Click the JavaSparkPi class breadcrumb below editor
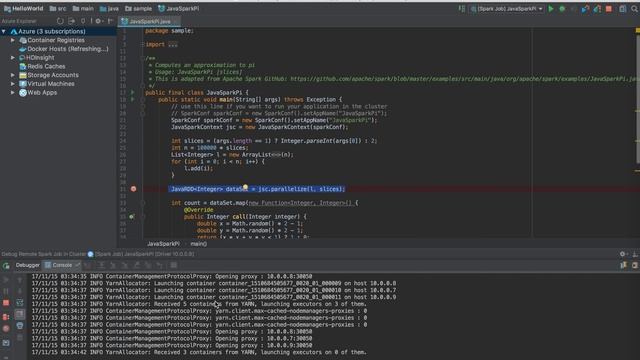The image size is (640, 360). pyautogui.click(x=163, y=244)
